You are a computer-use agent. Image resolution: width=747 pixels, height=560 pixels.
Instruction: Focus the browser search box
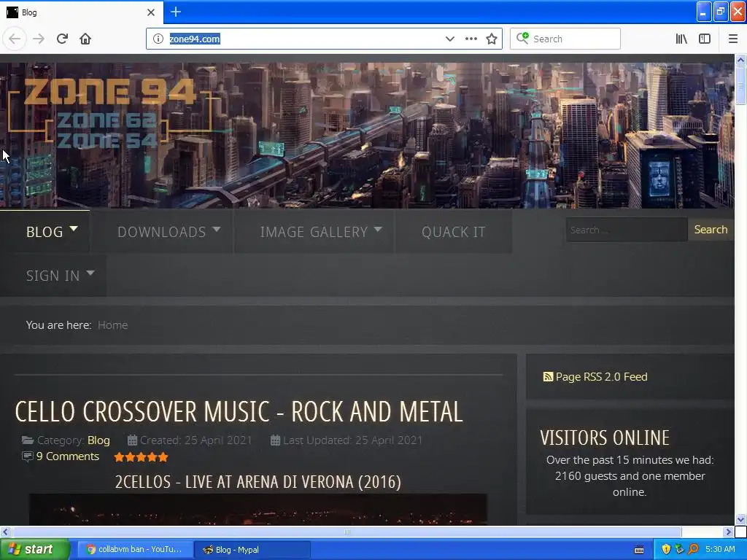pos(565,39)
